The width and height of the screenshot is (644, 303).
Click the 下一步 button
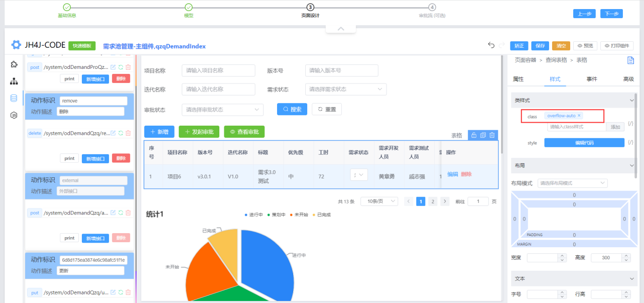pos(611,14)
